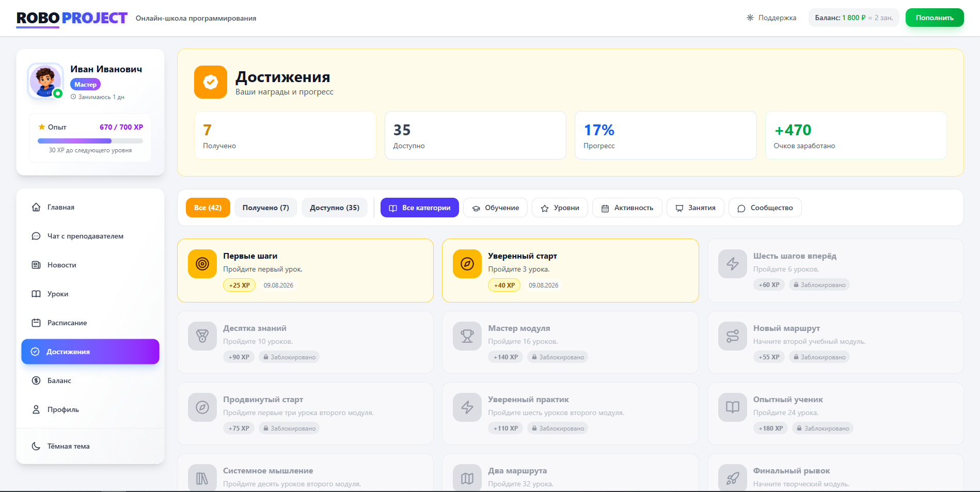Click the calendar icon for Расписание
The height and width of the screenshot is (492, 980).
pos(36,323)
